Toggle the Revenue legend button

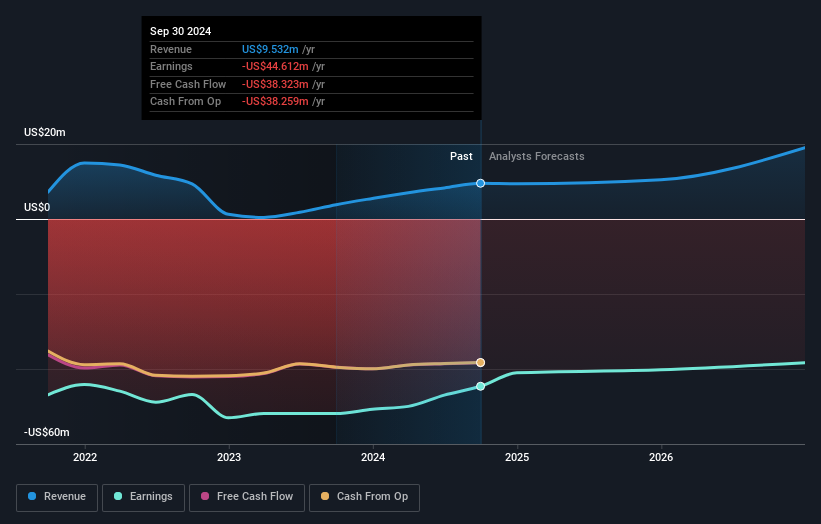pyautogui.click(x=57, y=497)
